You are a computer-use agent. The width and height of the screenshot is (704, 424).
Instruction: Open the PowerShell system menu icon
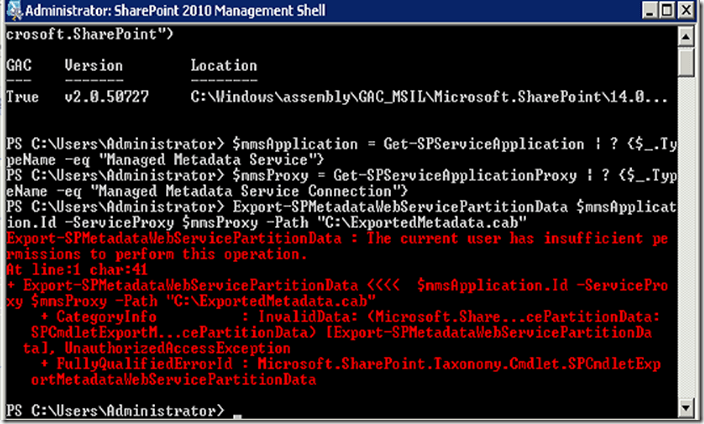[14, 13]
